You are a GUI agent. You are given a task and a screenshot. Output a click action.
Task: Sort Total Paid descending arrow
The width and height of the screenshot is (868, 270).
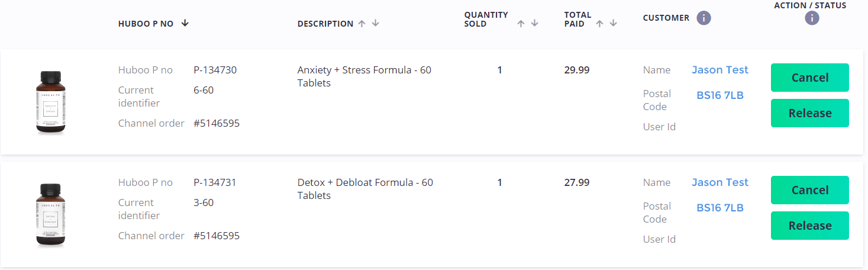pyautogui.click(x=614, y=24)
